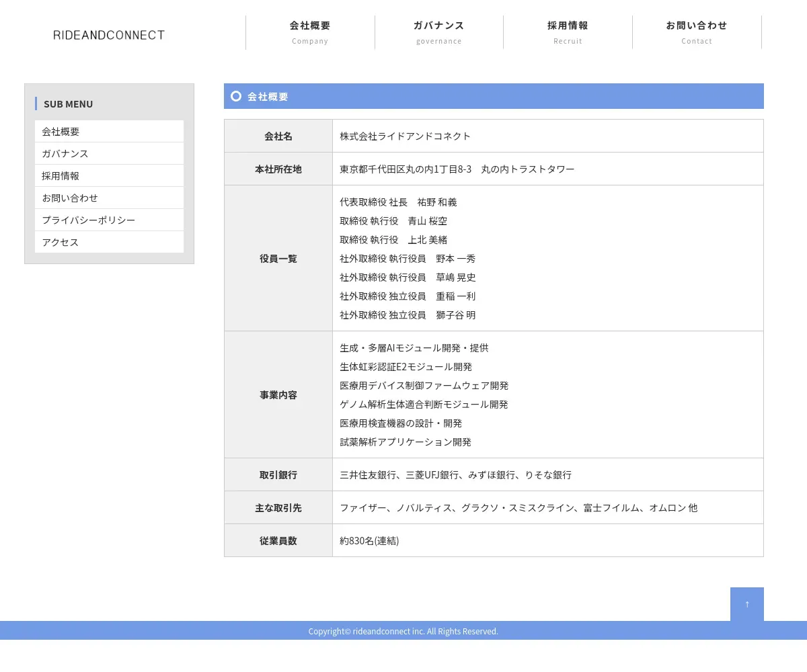Click the line 生体虹彩認証E2モジュール開発
Viewport: 807px width, 672px height.
[406, 366]
